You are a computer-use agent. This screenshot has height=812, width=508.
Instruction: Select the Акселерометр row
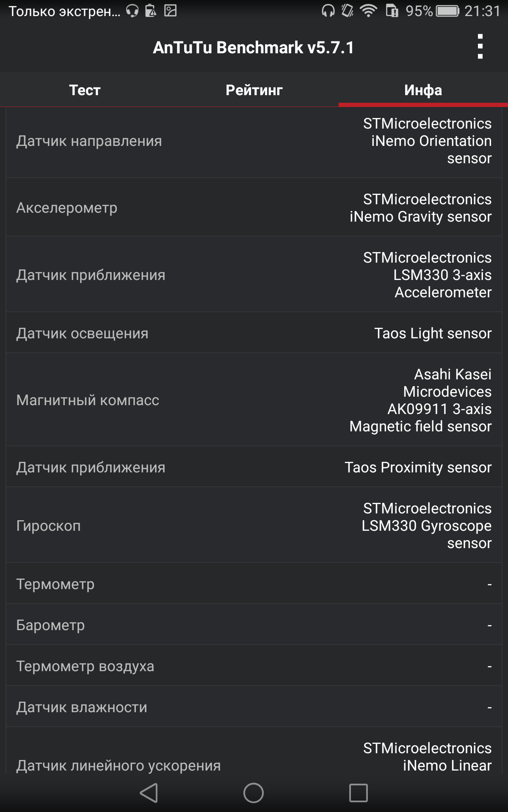tap(254, 207)
